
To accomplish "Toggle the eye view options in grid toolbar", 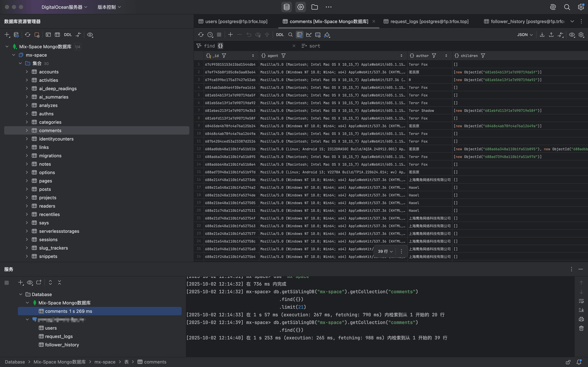I will click(x=572, y=35).
